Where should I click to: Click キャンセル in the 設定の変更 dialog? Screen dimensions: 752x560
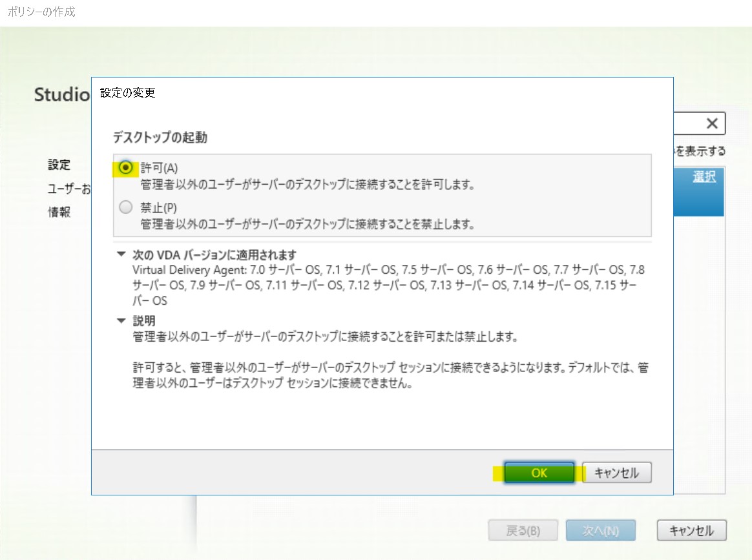616,472
